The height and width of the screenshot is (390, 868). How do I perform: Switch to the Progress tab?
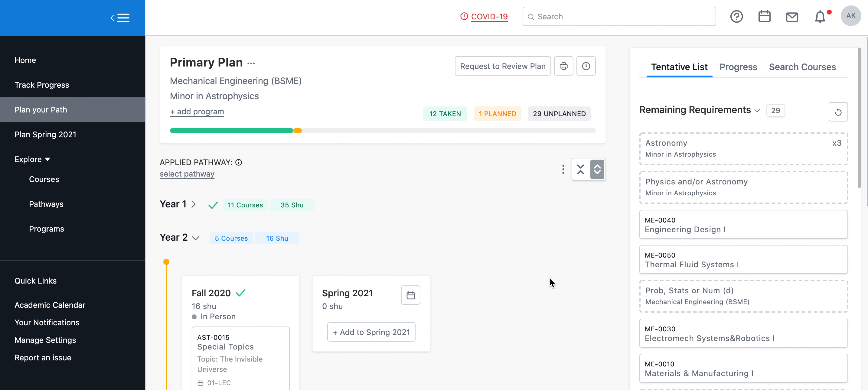pos(738,67)
